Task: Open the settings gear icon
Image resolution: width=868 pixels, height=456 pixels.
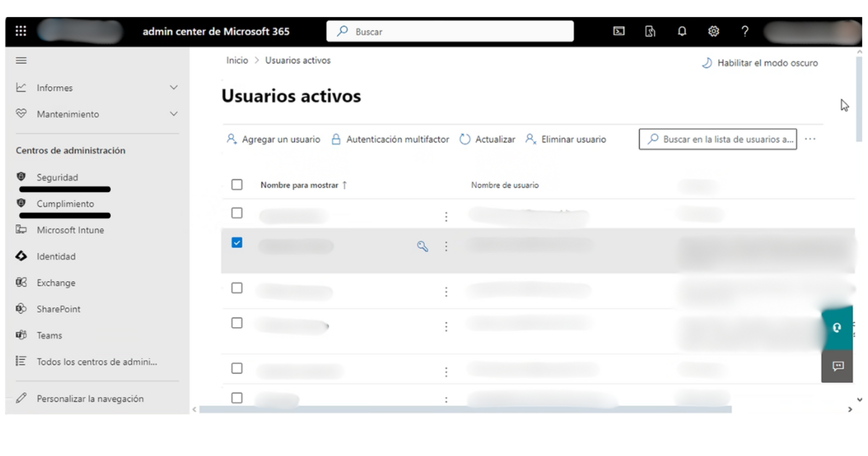Action: [714, 31]
